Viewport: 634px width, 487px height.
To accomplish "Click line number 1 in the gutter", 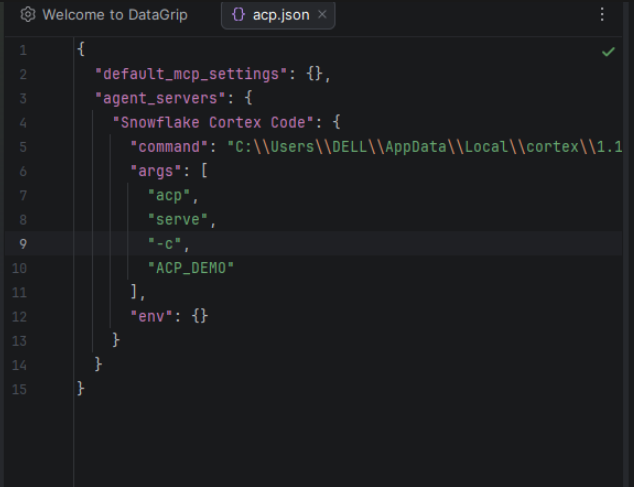I will tap(23, 51).
